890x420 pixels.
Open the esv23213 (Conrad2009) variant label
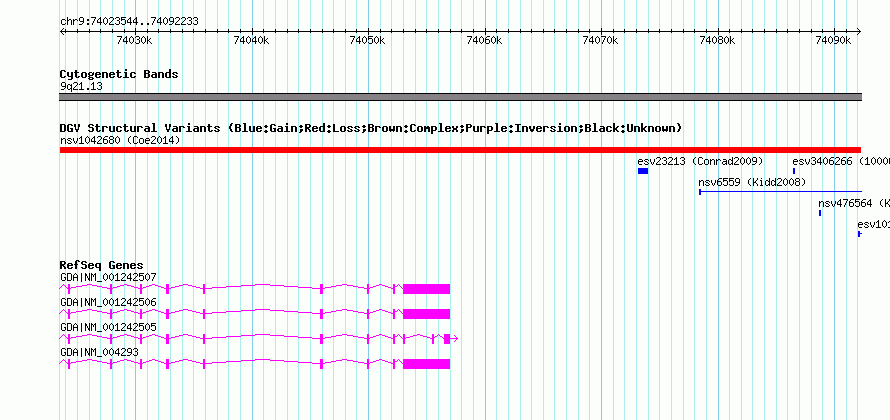[x=700, y=161]
